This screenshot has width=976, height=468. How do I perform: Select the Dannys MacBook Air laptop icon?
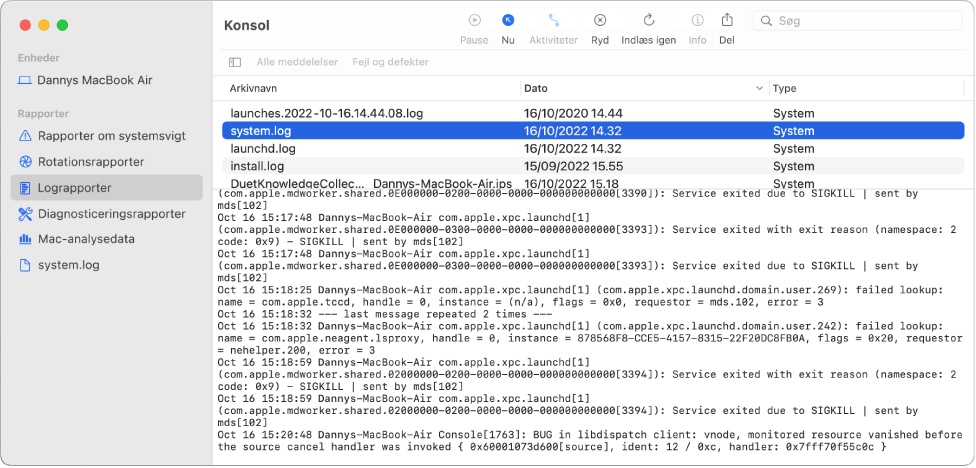point(25,80)
